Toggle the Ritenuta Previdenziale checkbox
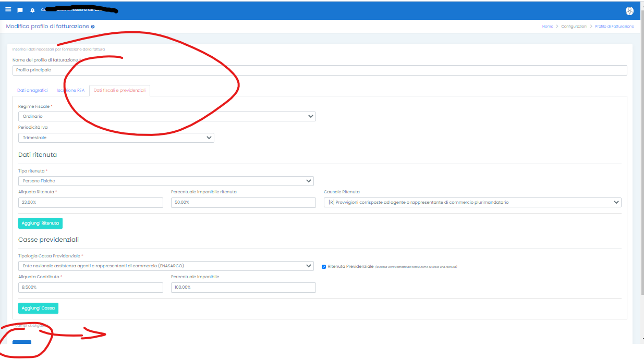 (324, 266)
